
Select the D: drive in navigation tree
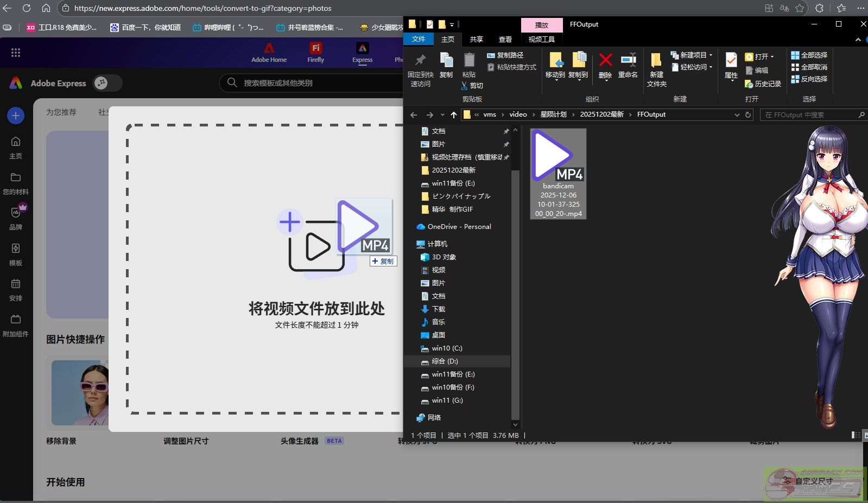click(x=445, y=361)
